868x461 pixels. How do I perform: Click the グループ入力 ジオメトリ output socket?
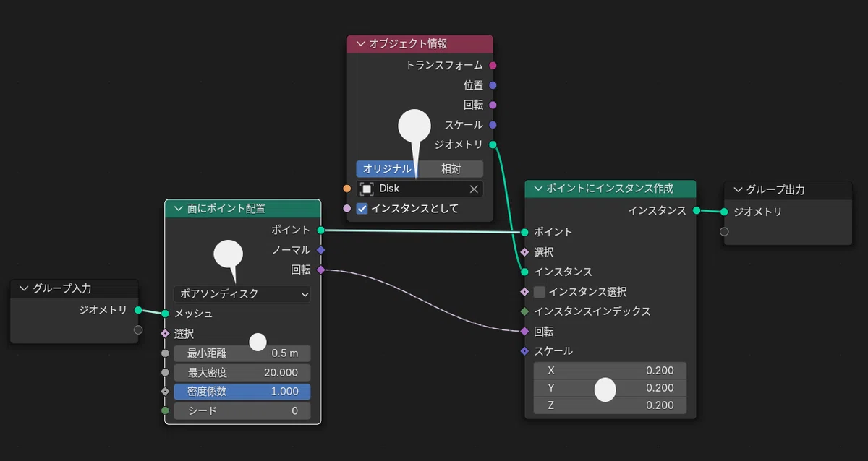click(x=138, y=310)
